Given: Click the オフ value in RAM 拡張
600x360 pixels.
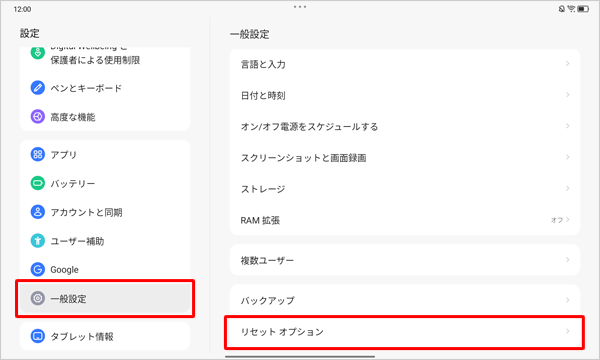Looking at the screenshot, I should click(557, 220).
